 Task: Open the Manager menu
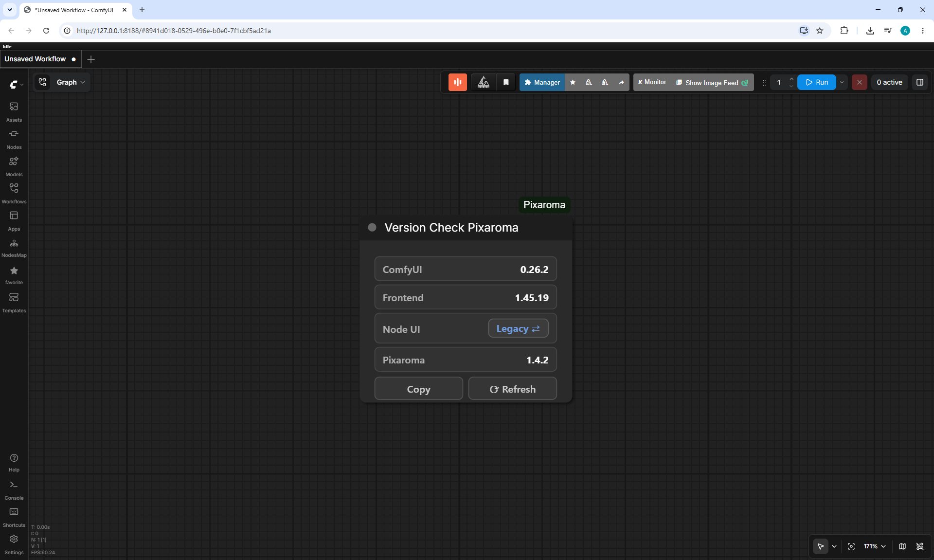point(542,82)
